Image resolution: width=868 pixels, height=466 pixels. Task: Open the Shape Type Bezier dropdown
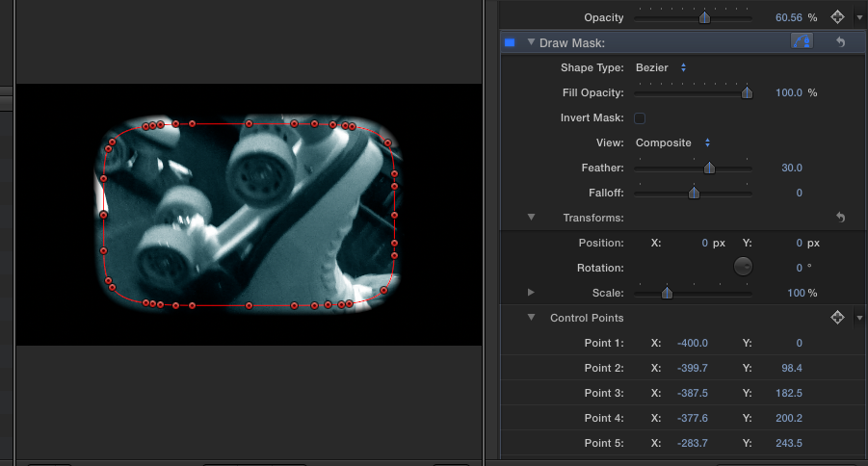click(661, 68)
